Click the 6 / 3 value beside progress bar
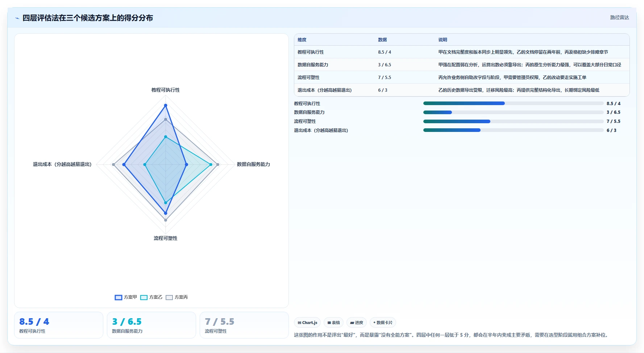 click(x=611, y=130)
